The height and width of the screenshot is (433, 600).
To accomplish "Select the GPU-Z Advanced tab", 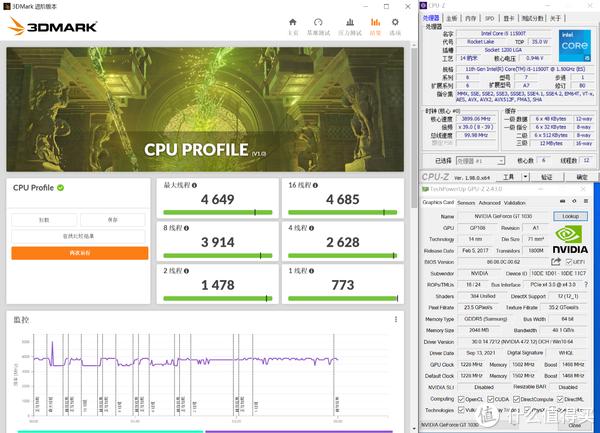I will [489, 203].
